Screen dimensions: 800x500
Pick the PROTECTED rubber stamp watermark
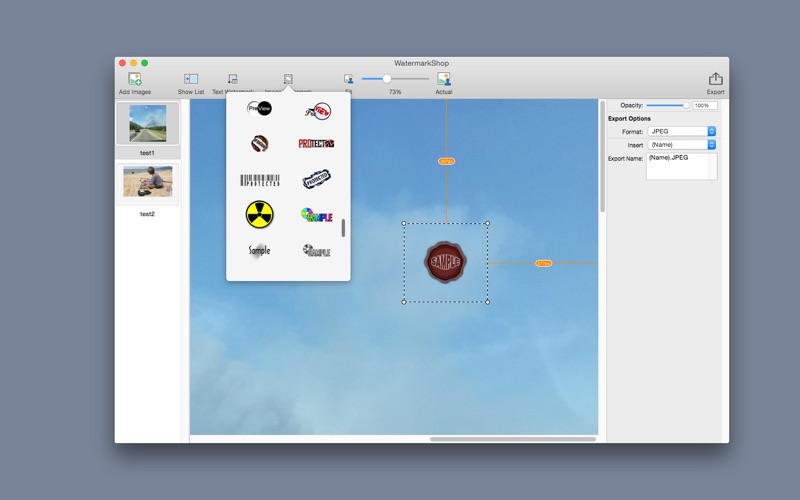pyautogui.click(x=317, y=179)
